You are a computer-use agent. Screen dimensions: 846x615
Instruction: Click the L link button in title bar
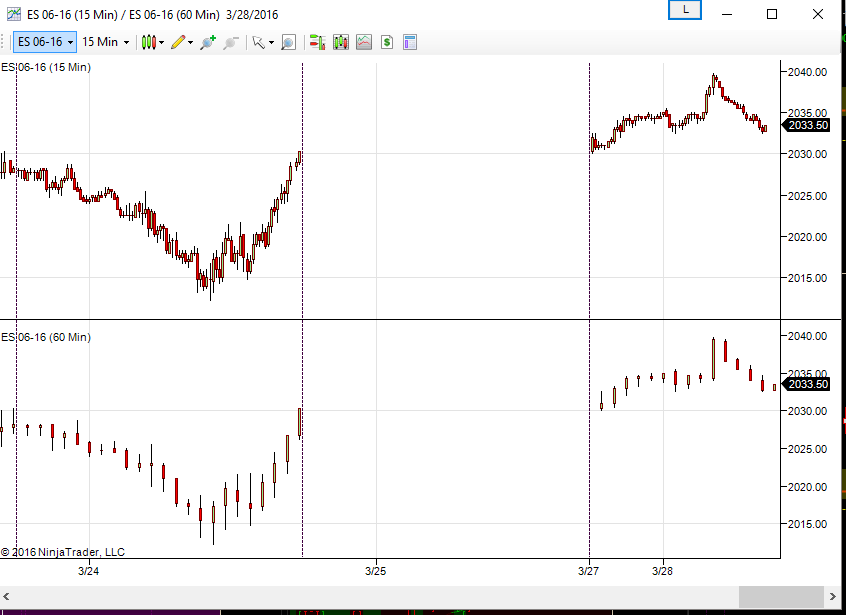[685, 10]
